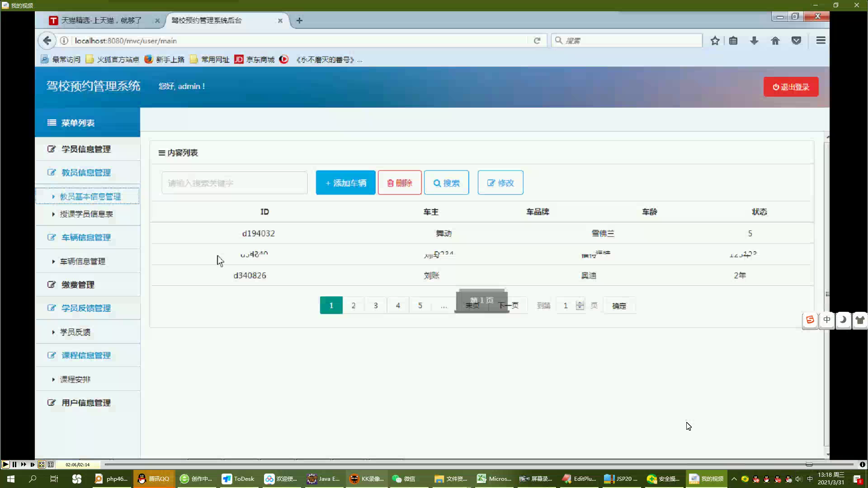The height and width of the screenshot is (488, 868).
Task: Click the browser back arrow button
Action: pyautogui.click(x=47, y=41)
